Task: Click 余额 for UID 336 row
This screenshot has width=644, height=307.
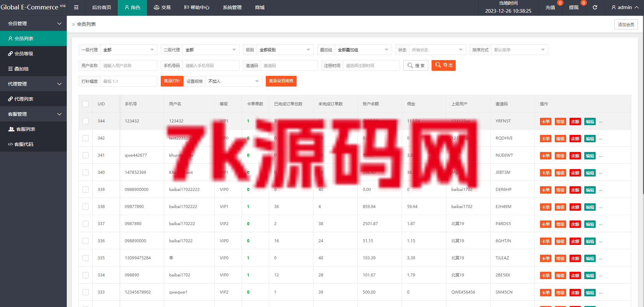Action: [x=575, y=241]
